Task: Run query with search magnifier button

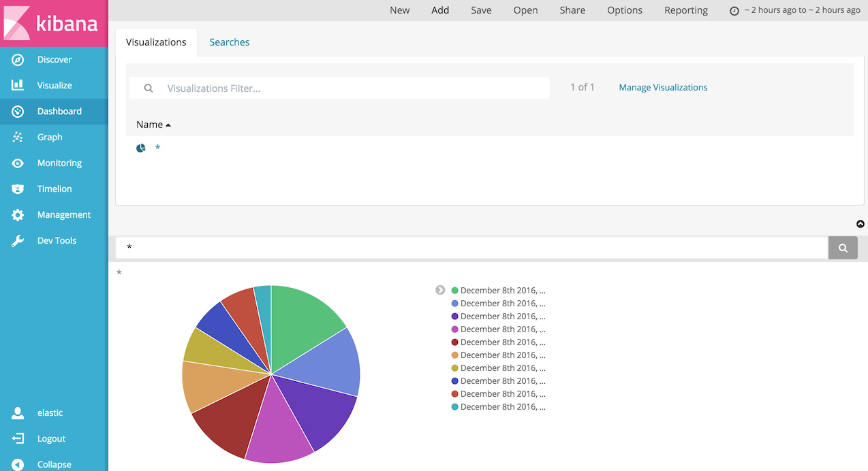Action: (x=843, y=248)
